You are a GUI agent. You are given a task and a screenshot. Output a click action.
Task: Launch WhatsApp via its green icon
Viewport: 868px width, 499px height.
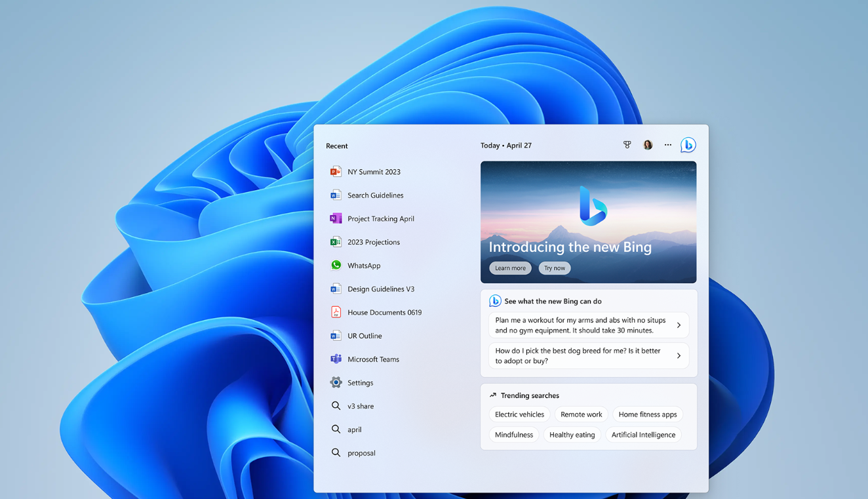[x=336, y=266]
